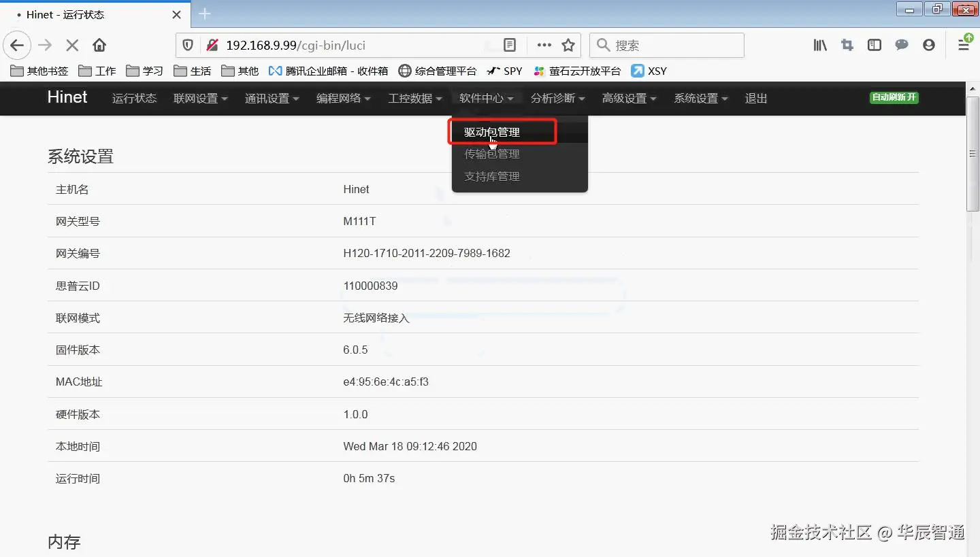
Task: Click the local time Wed Mar 18 09:12:46 2020
Action: [410, 446]
